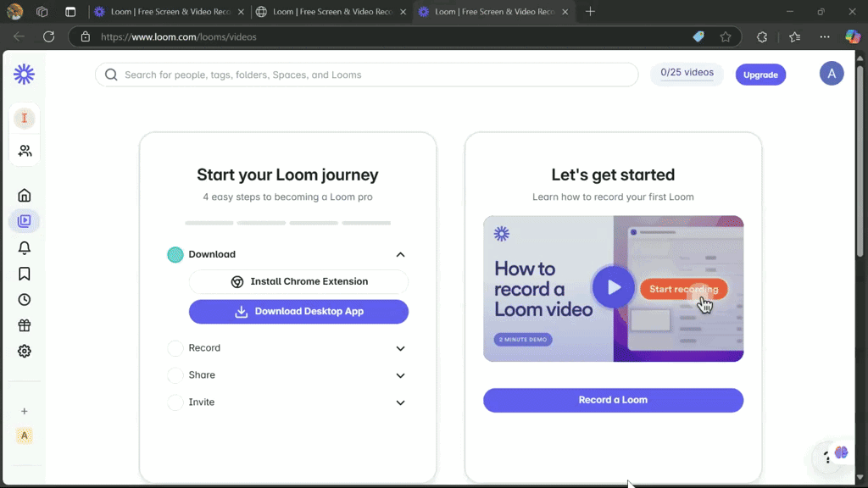The height and width of the screenshot is (488, 868).
Task: Expand the Invite section chevron
Action: (x=401, y=402)
